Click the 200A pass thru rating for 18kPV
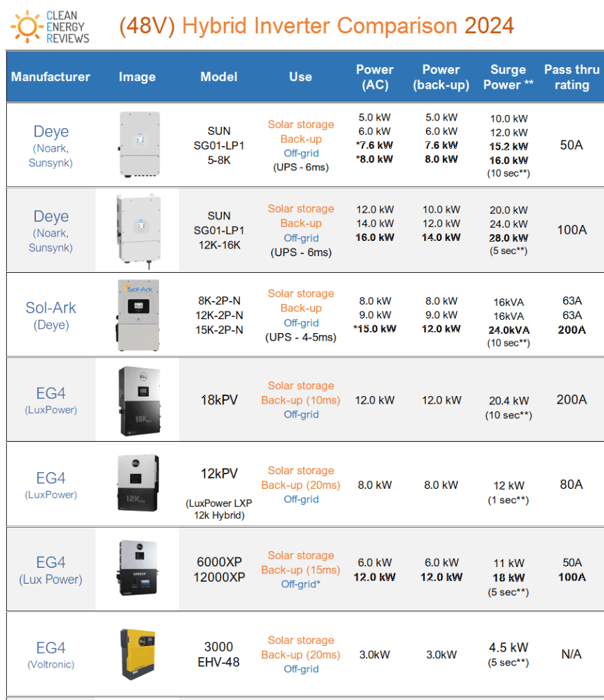 pos(571,400)
